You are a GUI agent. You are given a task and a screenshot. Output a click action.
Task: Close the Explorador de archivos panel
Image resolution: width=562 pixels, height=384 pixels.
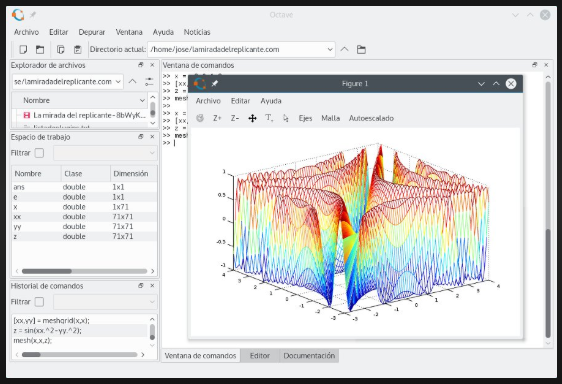coord(152,65)
